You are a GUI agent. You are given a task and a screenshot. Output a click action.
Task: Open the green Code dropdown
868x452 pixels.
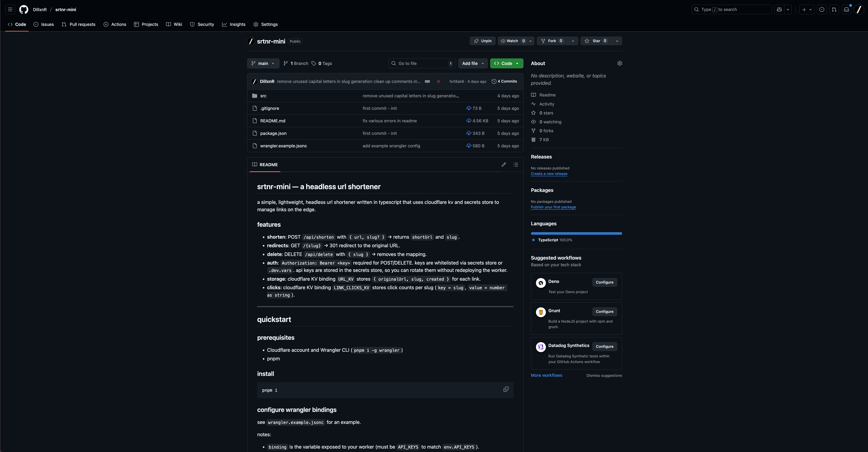pyautogui.click(x=506, y=63)
